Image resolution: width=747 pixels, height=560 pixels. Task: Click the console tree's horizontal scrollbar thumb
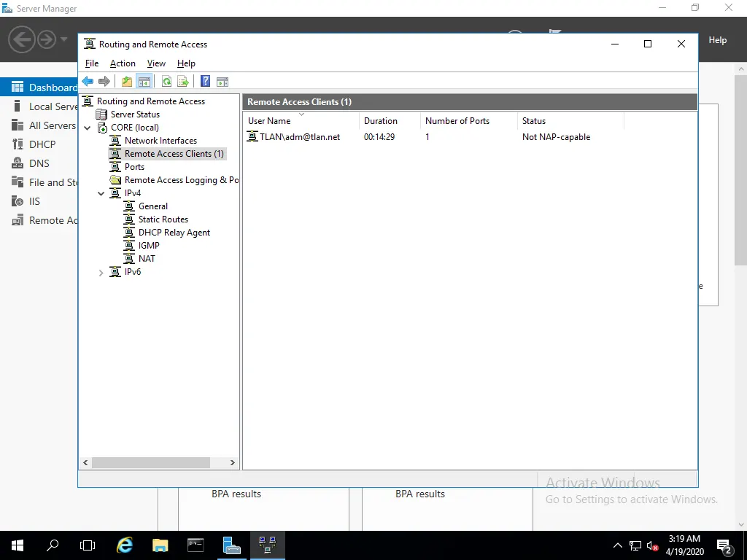[x=151, y=462]
